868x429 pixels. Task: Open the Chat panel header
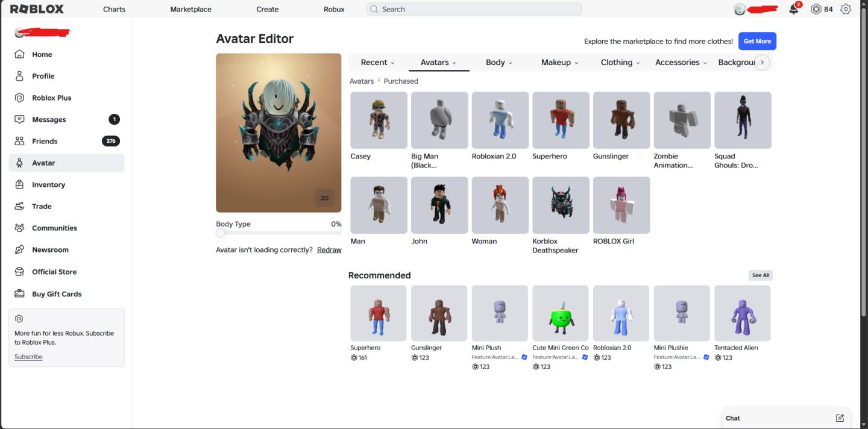786,418
